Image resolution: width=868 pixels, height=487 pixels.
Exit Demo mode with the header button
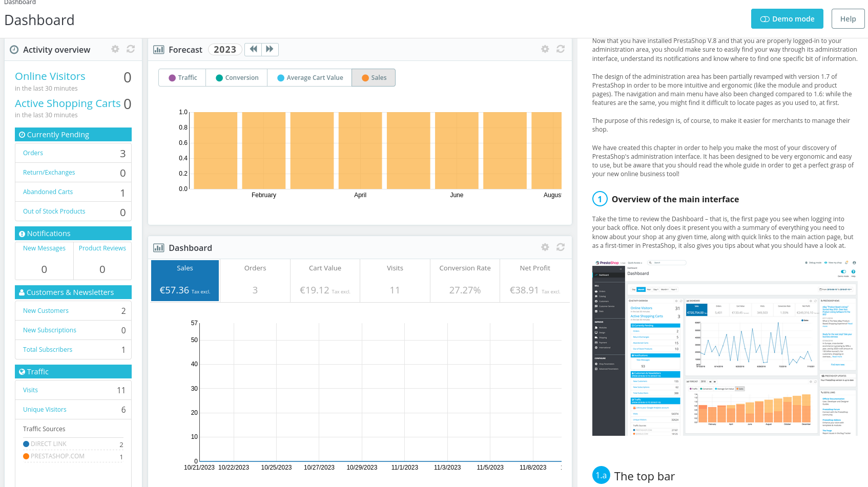(x=787, y=18)
